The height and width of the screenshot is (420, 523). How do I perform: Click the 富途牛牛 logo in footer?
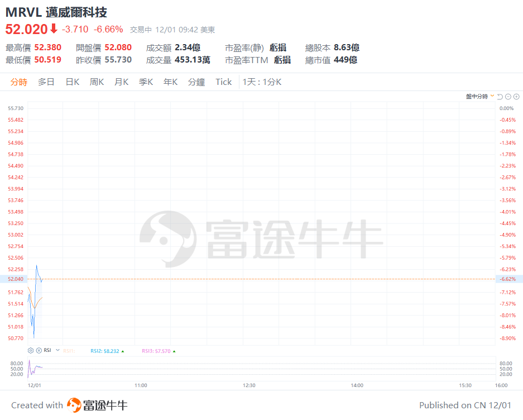pos(97,405)
